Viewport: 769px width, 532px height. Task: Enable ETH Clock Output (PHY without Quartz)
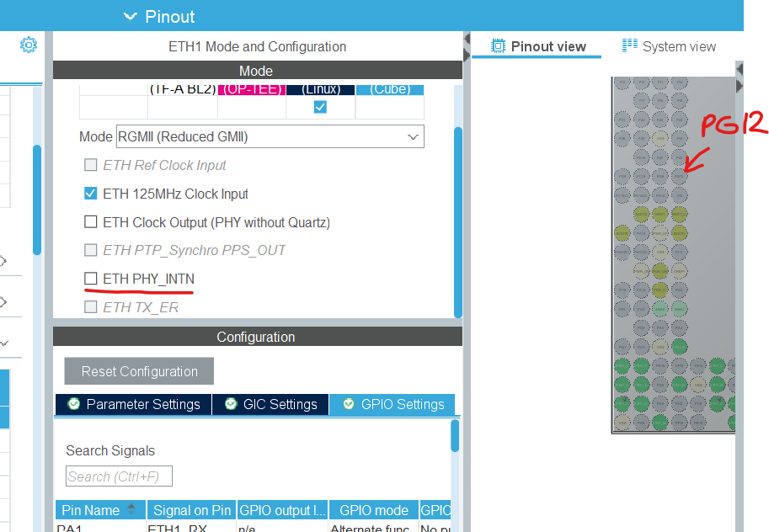[91, 221]
